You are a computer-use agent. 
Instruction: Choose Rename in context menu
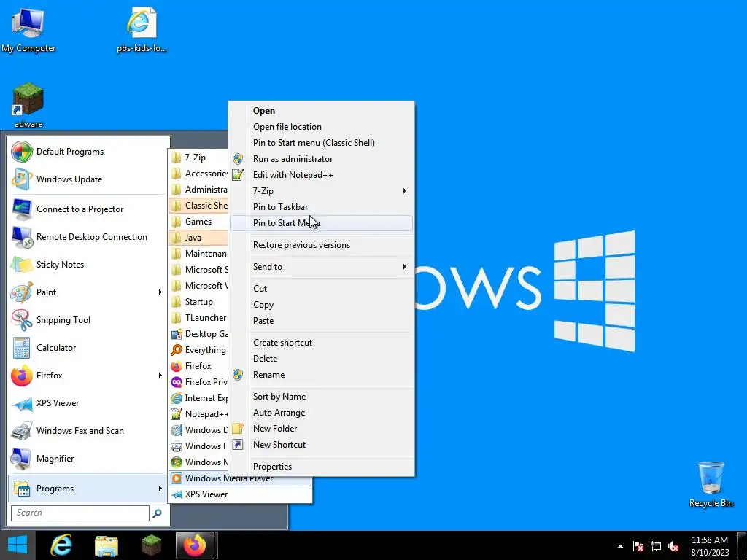pos(322,375)
